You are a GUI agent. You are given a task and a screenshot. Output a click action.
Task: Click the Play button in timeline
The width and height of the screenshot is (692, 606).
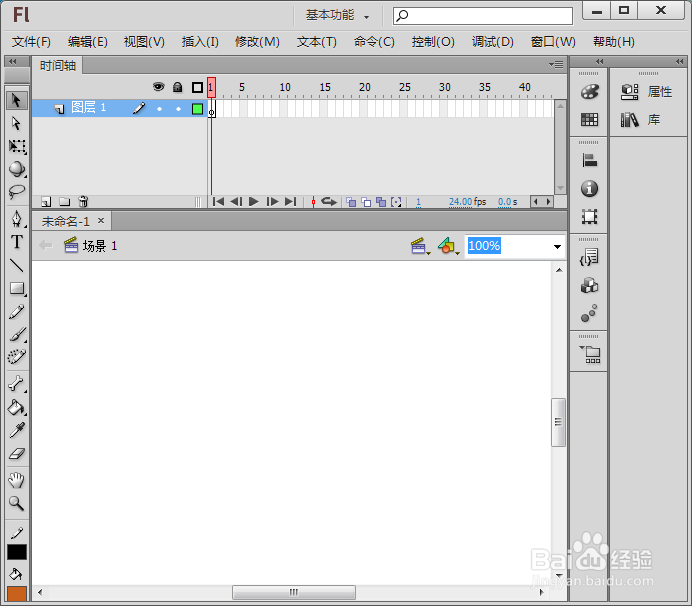(253, 202)
